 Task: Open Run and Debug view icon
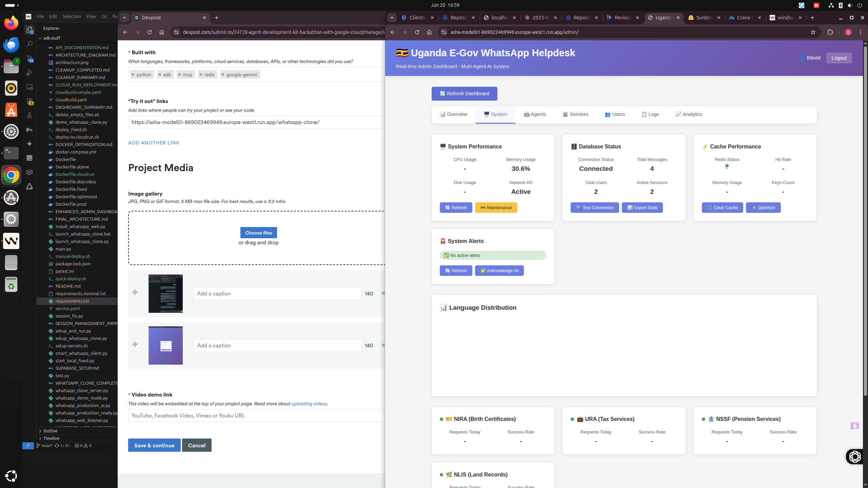point(29,73)
